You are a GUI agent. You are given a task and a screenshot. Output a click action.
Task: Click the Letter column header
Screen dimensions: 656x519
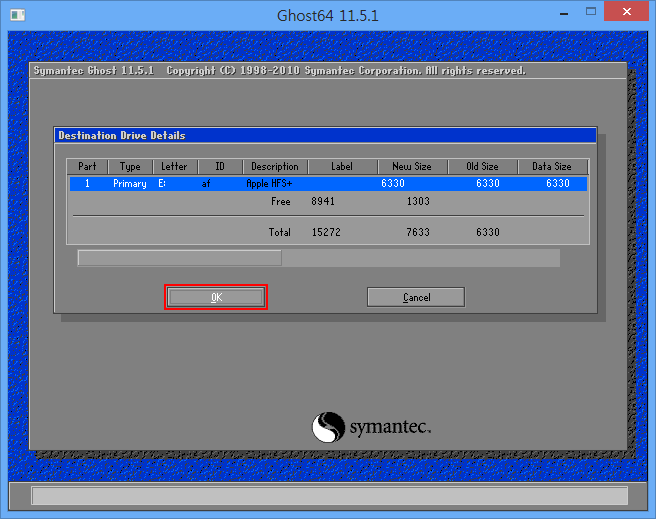[x=174, y=166]
